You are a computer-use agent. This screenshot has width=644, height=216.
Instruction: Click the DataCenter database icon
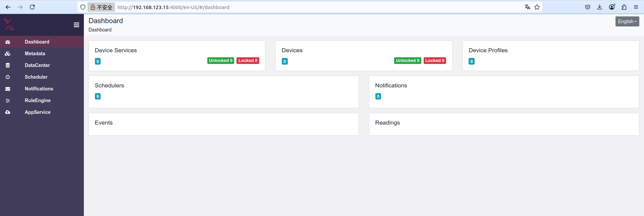pos(8,65)
